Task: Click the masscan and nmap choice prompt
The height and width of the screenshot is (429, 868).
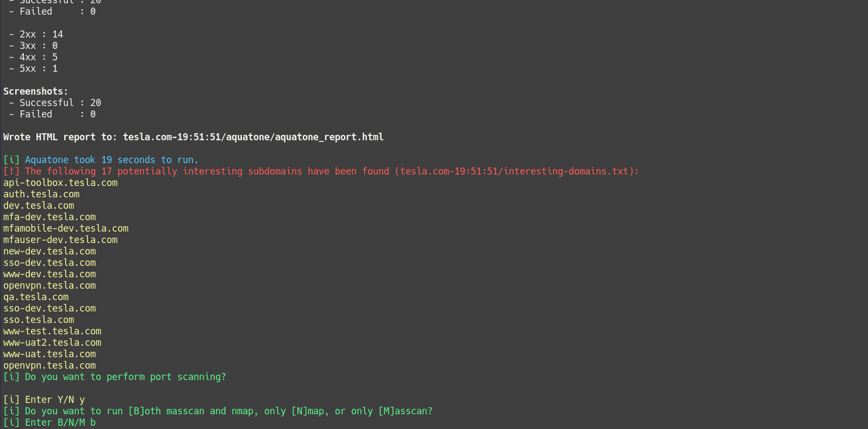Action: 218,411
